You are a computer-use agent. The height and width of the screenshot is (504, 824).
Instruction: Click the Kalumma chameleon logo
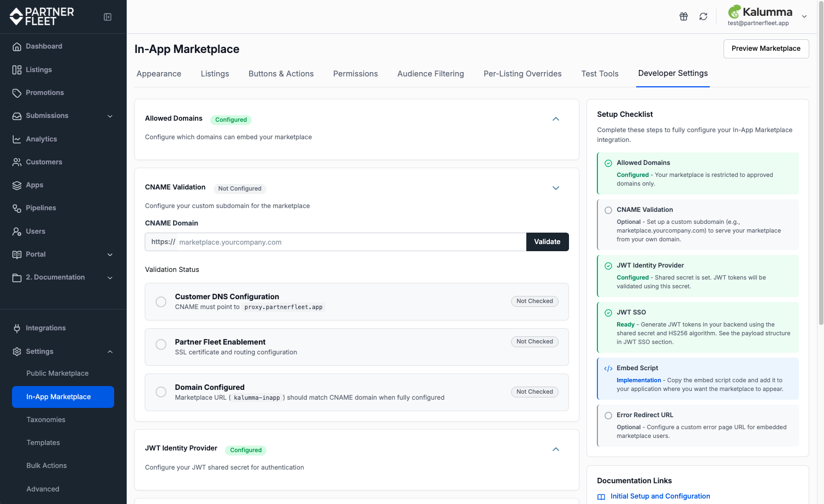pos(734,11)
